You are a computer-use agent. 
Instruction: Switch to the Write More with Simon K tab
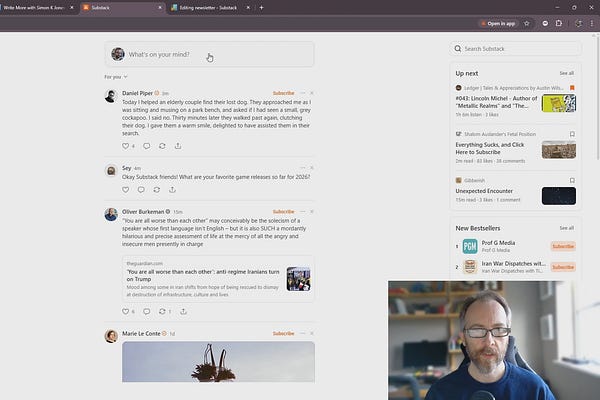tap(34, 7)
